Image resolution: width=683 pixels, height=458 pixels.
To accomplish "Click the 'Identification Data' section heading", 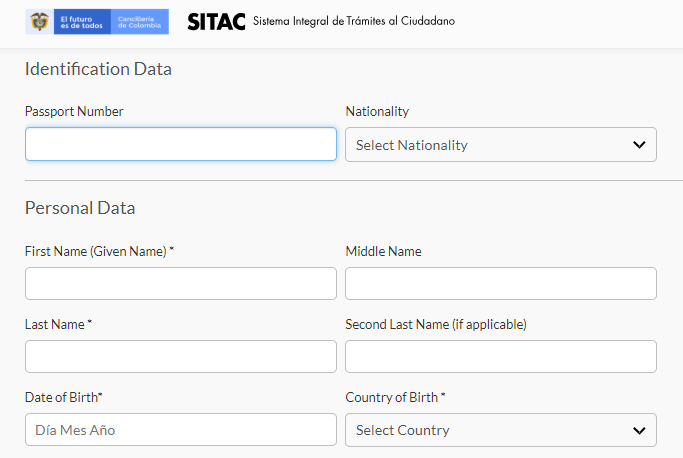I will (98, 69).
